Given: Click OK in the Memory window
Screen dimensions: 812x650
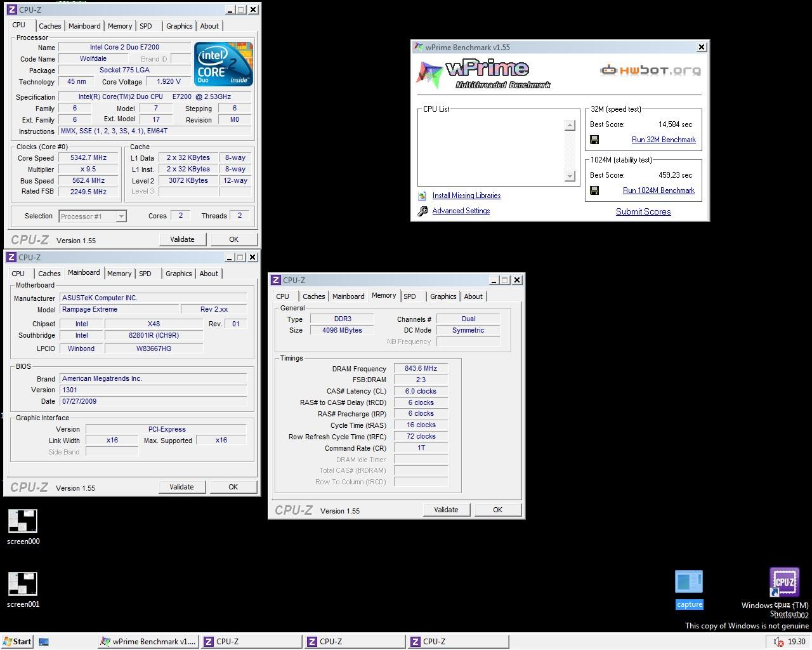Looking at the screenshot, I should [x=497, y=510].
